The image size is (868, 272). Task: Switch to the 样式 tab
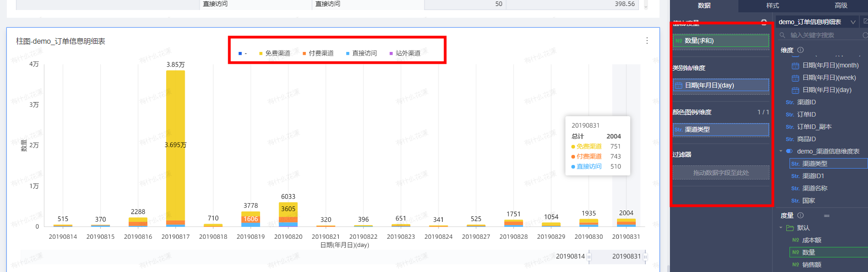772,5
